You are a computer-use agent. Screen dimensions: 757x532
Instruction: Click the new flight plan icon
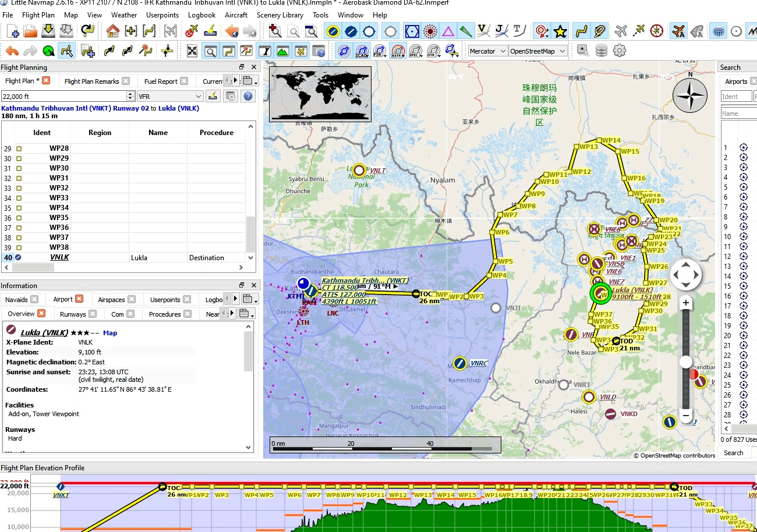pyautogui.click(x=13, y=31)
